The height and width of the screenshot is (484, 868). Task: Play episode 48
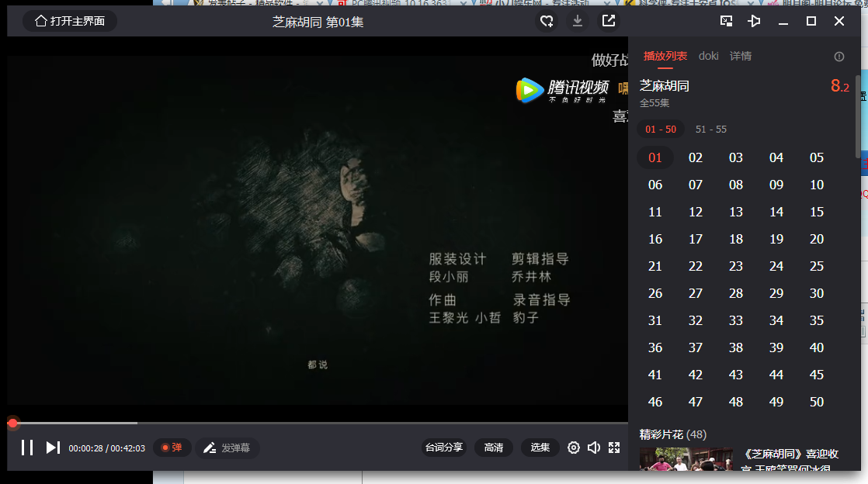point(736,402)
